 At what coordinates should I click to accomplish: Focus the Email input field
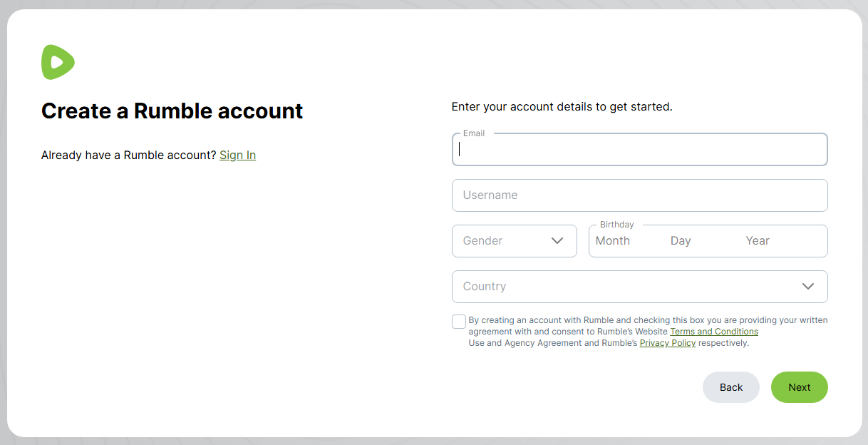[639, 150]
